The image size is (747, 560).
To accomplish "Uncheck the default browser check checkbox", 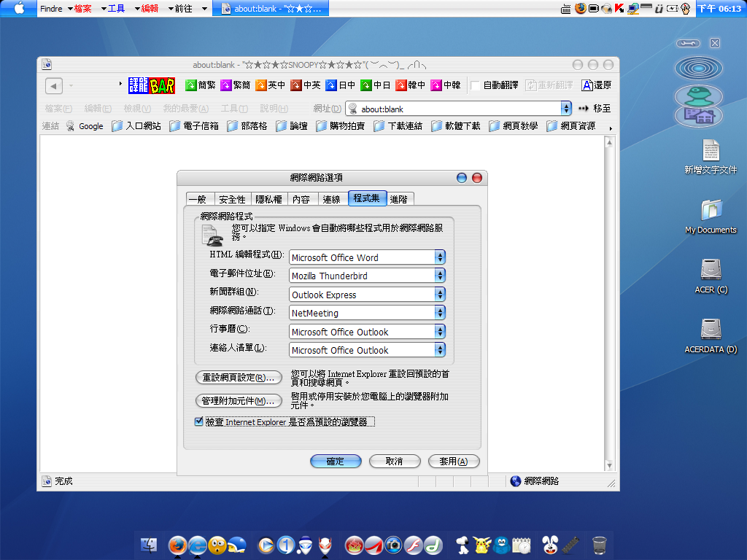I will 198,421.
